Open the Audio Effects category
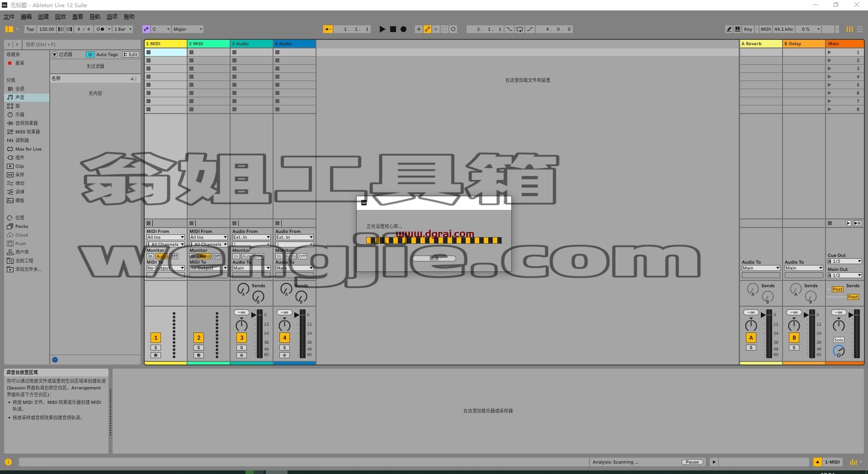This screenshot has height=474, width=868. 26,123
